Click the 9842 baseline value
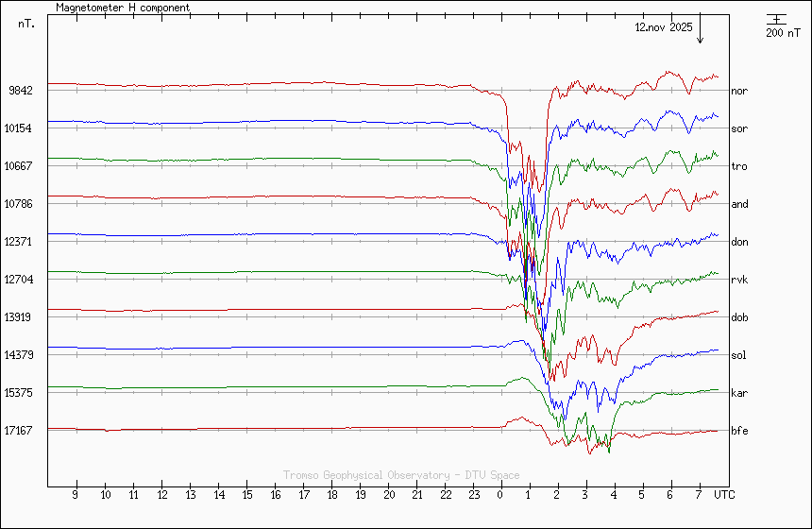Viewport: 812px width, 529px height. tap(20, 91)
